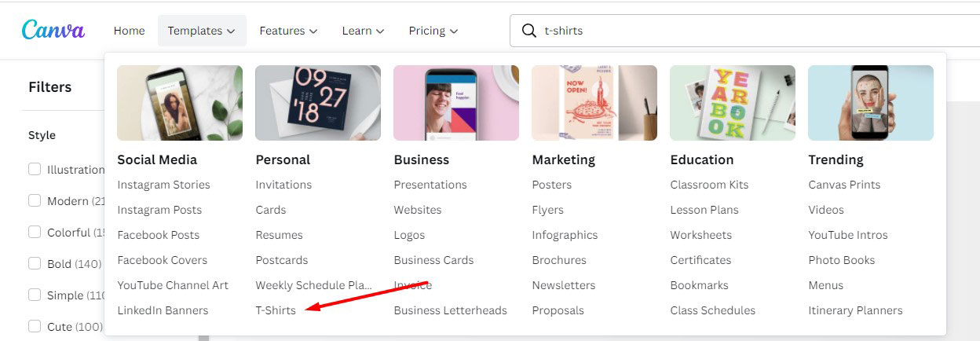Click the search magnifier icon
The height and width of the screenshot is (341, 980).
point(529,31)
